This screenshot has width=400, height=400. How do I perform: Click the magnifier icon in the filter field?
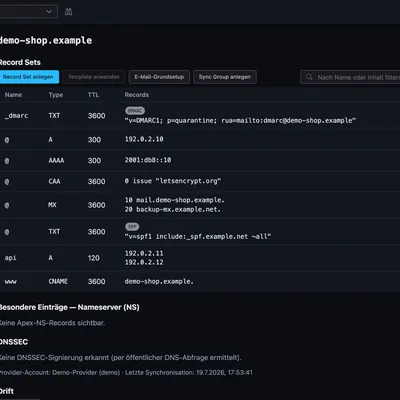[309, 77]
